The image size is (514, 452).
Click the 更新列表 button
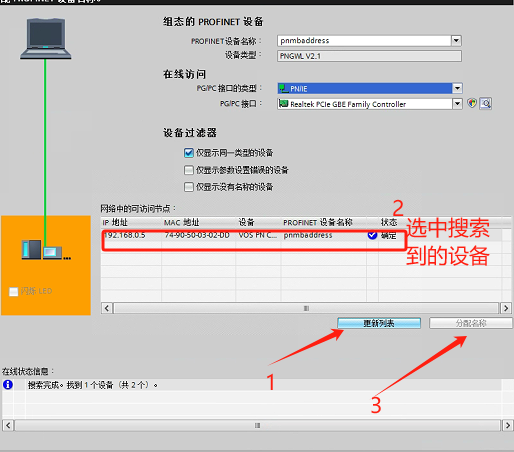click(379, 323)
